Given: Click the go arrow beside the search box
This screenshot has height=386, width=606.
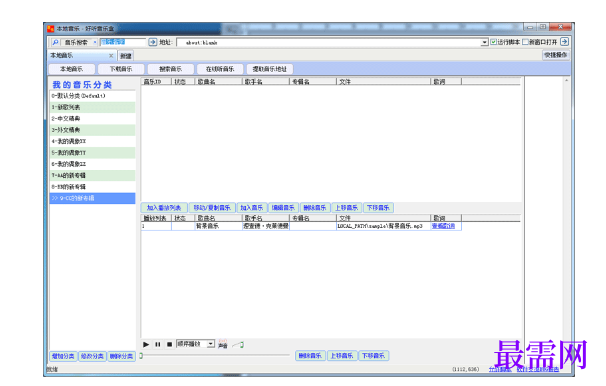Looking at the screenshot, I should click(x=153, y=42).
